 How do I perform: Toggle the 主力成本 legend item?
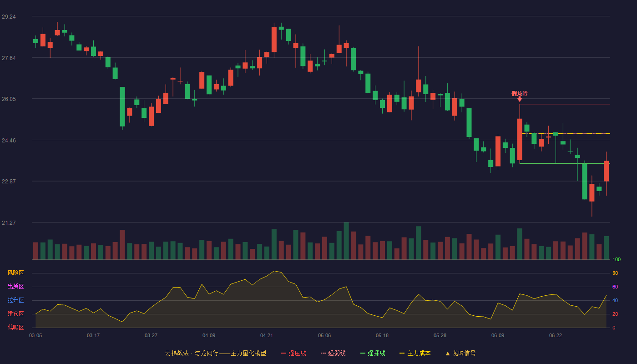pyautogui.click(x=415, y=353)
